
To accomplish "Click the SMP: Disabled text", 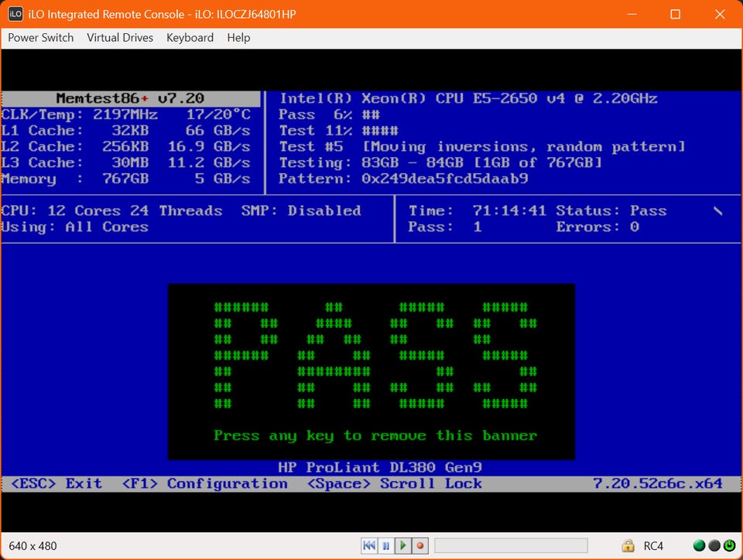I will point(301,210).
